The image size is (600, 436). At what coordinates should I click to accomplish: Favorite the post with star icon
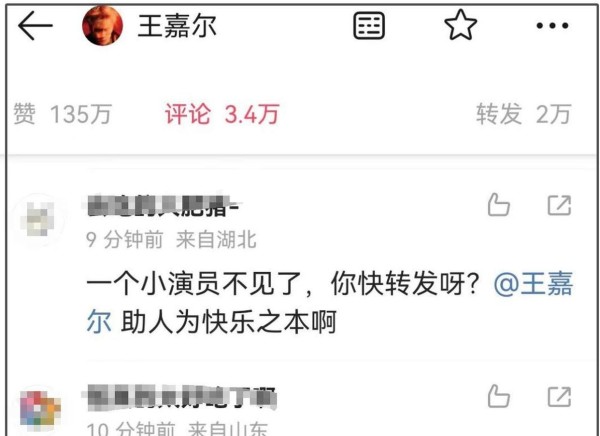coord(461,25)
